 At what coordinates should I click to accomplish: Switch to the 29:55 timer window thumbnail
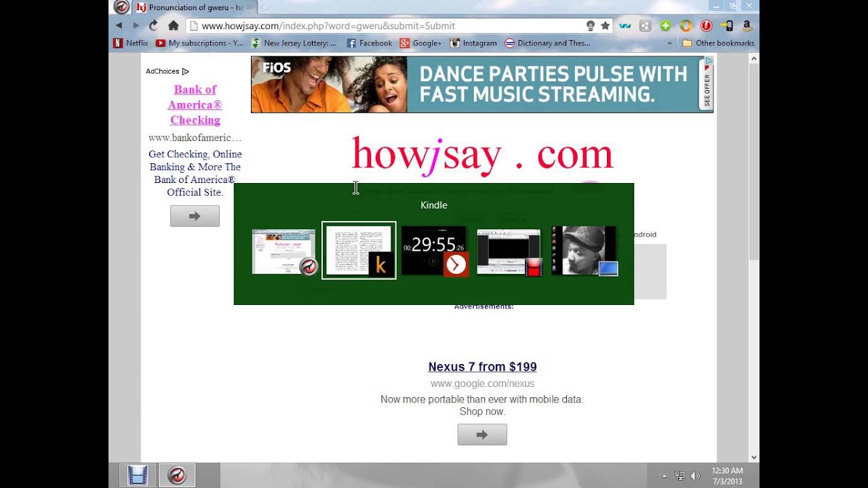coord(434,251)
